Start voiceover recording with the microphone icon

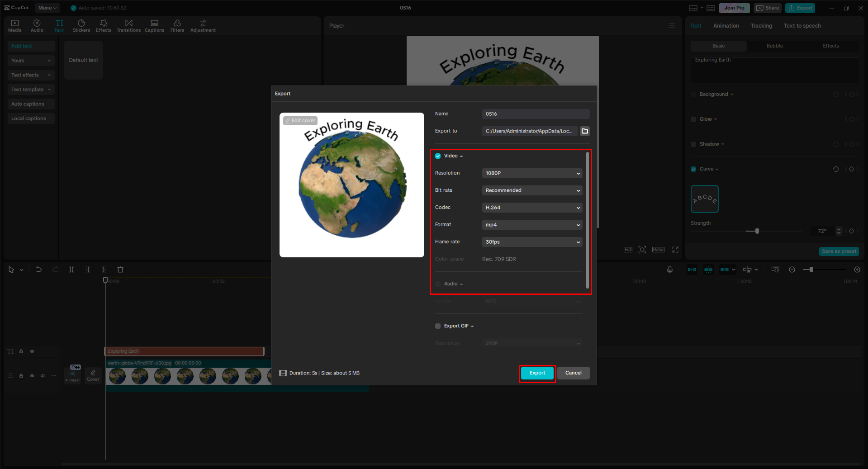[669, 269]
